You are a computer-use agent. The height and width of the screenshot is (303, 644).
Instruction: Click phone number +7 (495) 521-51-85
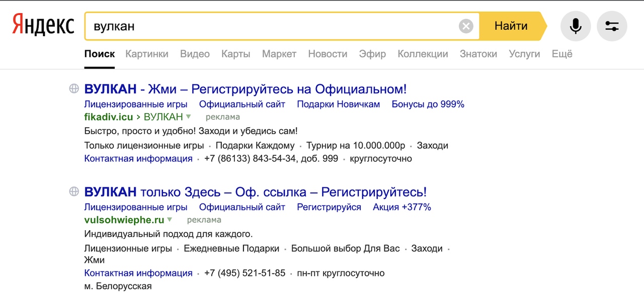pyautogui.click(x=245, y=273)
